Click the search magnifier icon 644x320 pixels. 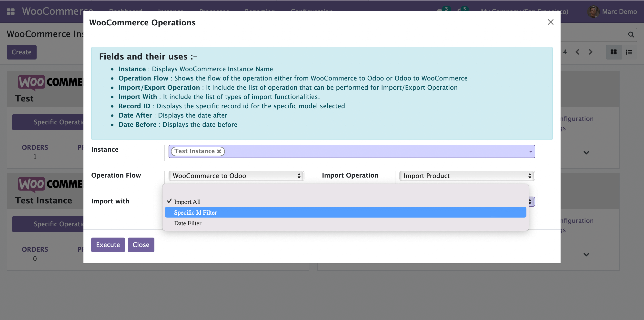pos(631,34)
